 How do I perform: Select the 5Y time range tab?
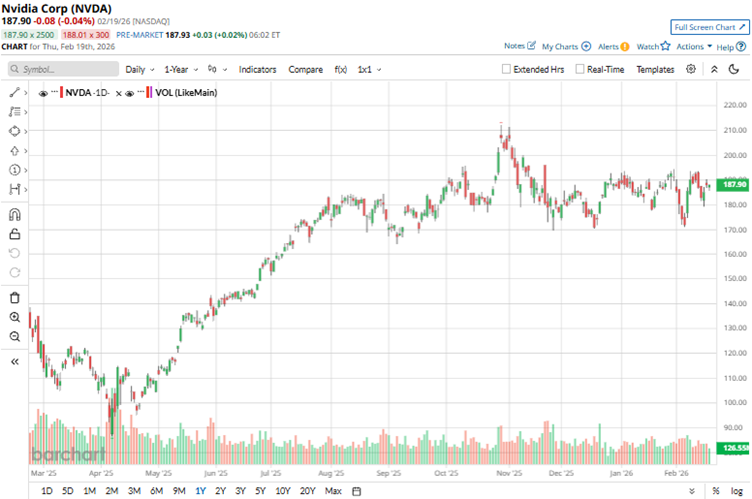[x=260, y=491]
